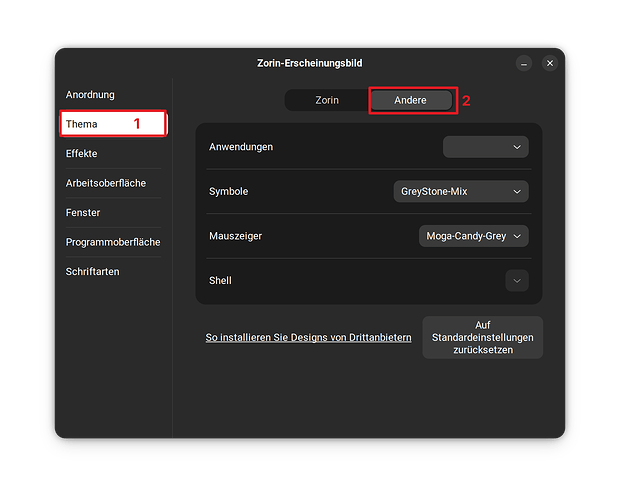620x500 pixels.
Task: Click the Symbole label
Action: [x=229, y=191]
